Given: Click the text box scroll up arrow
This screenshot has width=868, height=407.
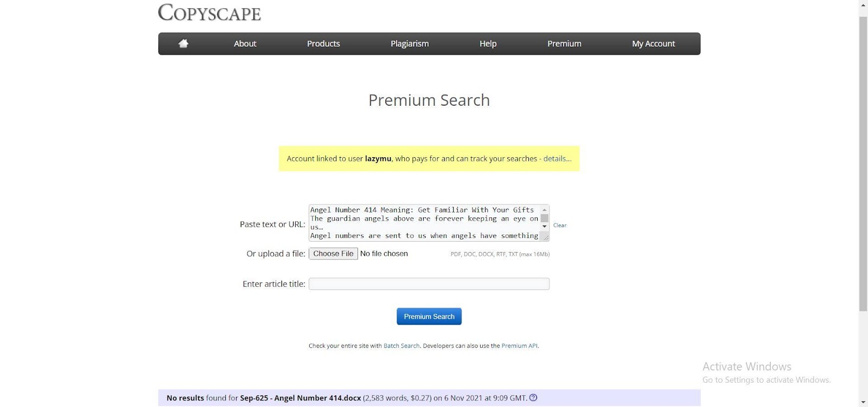Looking at the screenshot, I should coord(545,210).
